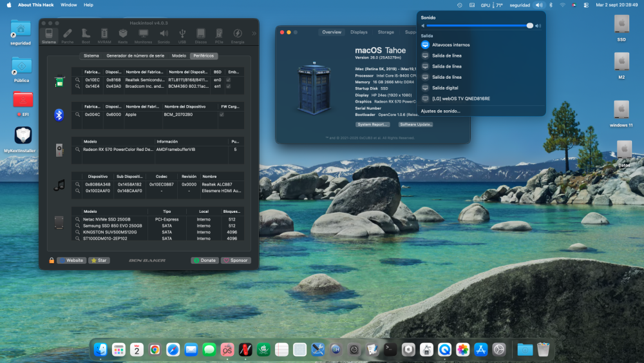Viewport: 644px width, 363px height.
Task: Expand the Hackintool toolbar overflow chevrons
Action: (254, 34)
